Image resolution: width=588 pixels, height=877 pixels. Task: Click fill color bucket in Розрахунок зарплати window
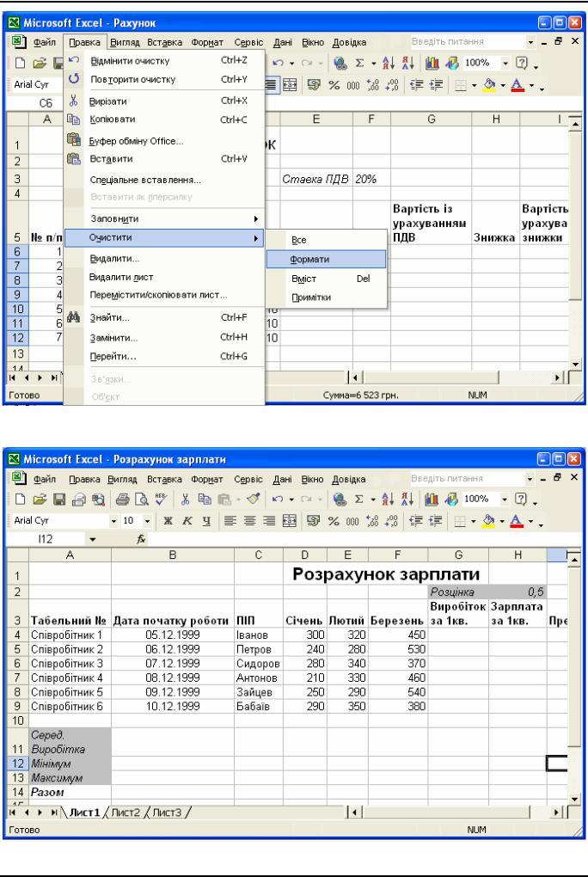[489, 521]
